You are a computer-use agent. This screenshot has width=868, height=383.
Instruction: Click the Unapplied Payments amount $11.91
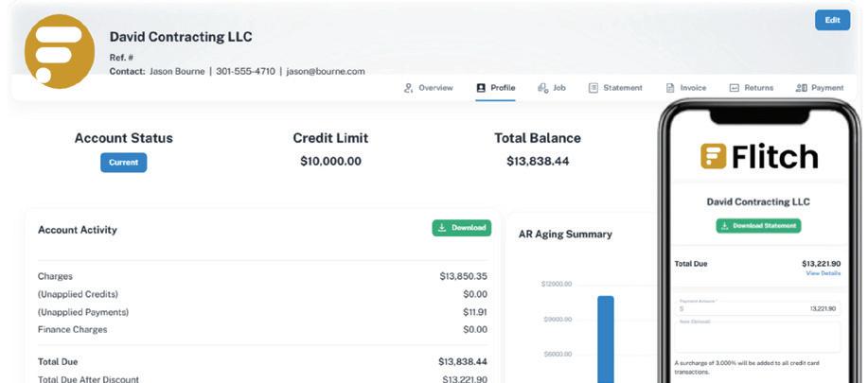[x=475, y=312]
